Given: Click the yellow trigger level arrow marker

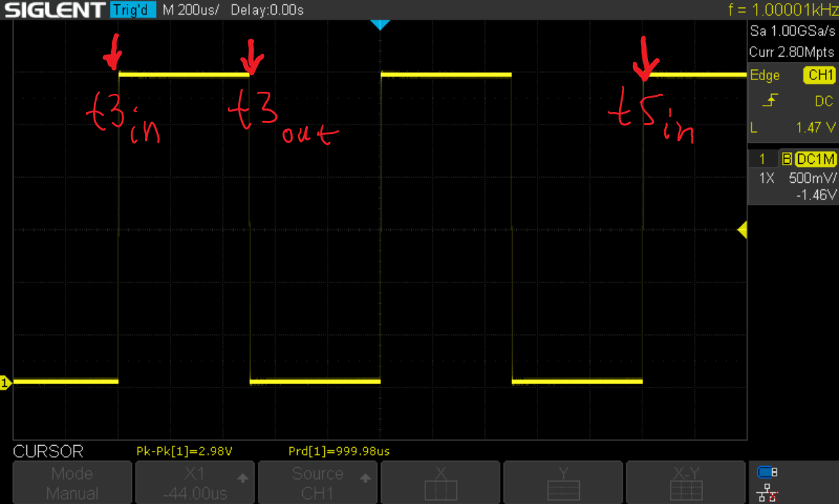Looking at the screenshot, I should pos(742,230).
